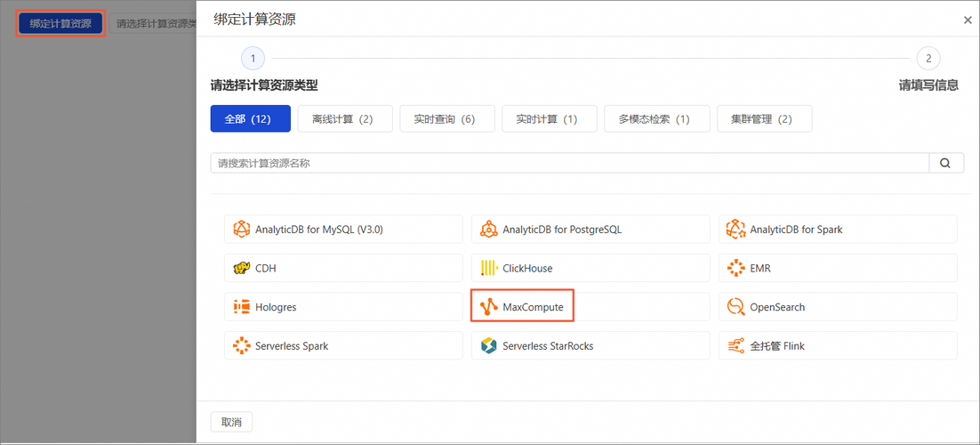This screenshot has width=980, height=445.
Task: Click the MaxCompute node icon
Action: pyautogui.click(x=489, y=307)
